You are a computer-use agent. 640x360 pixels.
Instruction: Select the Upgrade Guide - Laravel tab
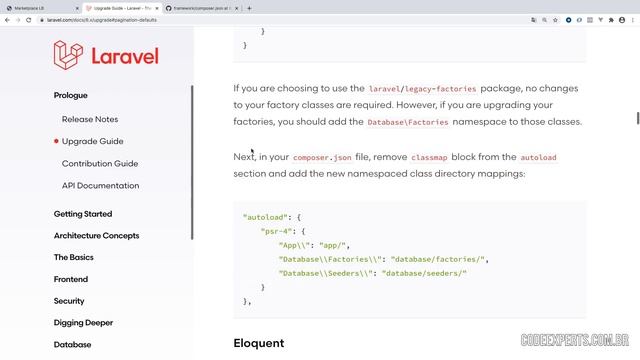point(122,8)
